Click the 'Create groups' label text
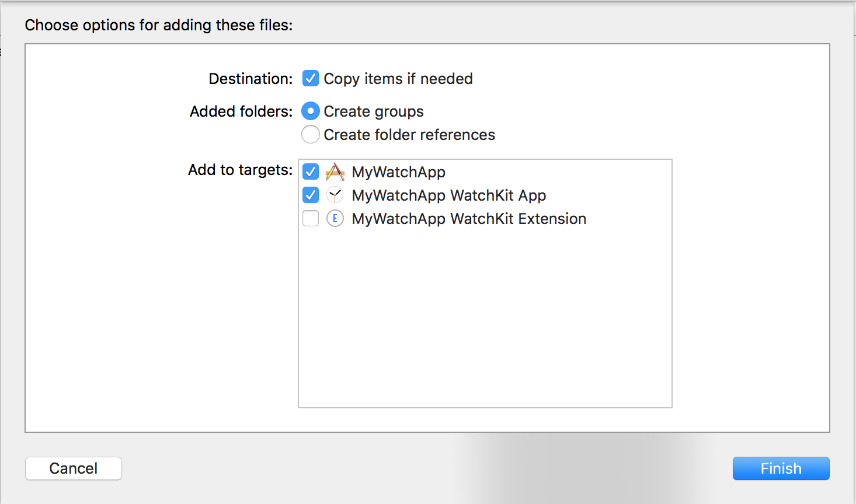This screenshot has width=856, height=504. (374, 111)
